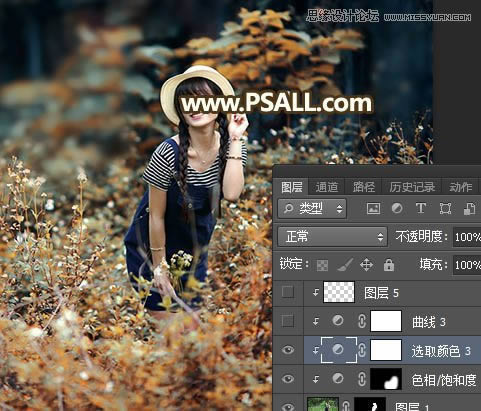Click 图层 1 mask link chain
Screen dimensions: 481x411
click(x=346, y=406)
